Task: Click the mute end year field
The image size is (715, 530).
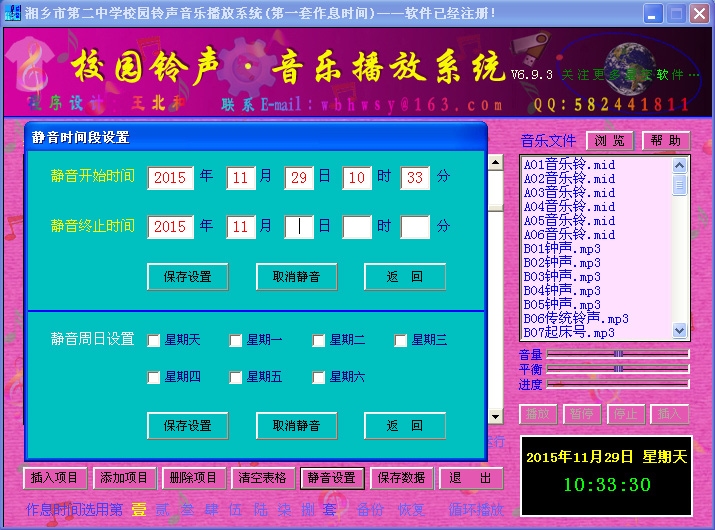Action: pyautogui.click(x=170, y=227)
